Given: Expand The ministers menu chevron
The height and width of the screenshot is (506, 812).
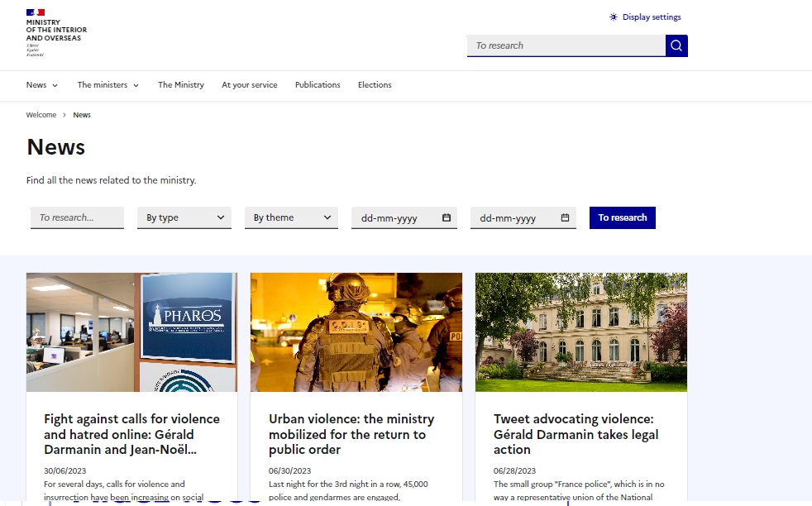Looking at the screenshot, I should tap(136, 85).
